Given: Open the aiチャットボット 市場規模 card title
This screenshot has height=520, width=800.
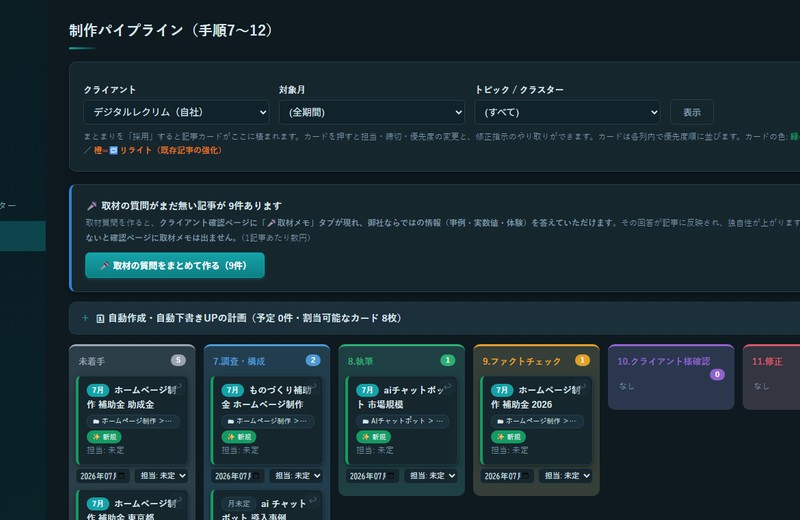Looking at the screenshot, I should click(x=401, y=397).
